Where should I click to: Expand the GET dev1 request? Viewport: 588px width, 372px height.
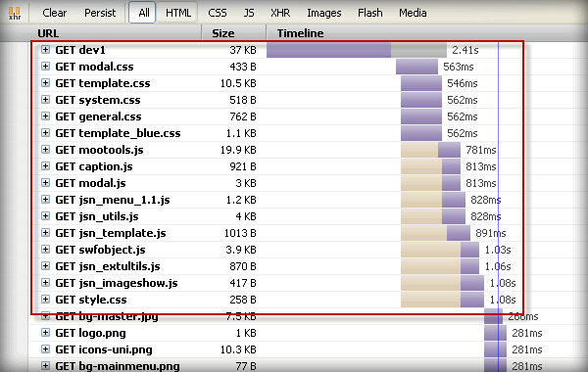pyautogui.click(x=45, y=50)
